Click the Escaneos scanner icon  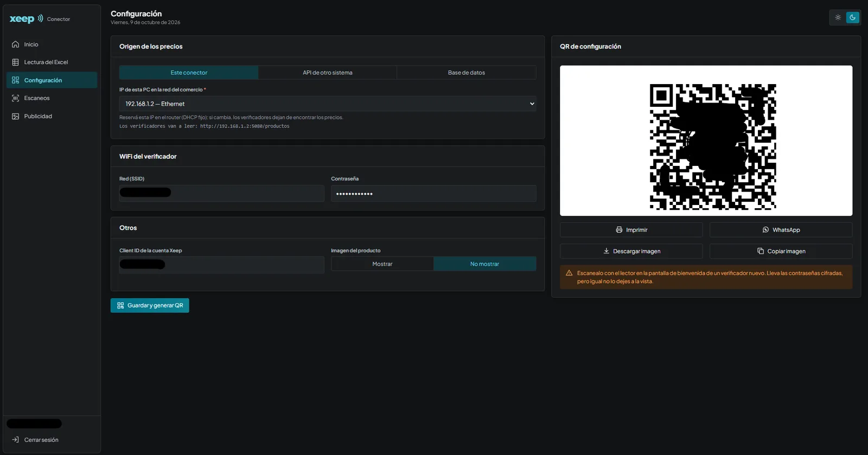[15, 98]
